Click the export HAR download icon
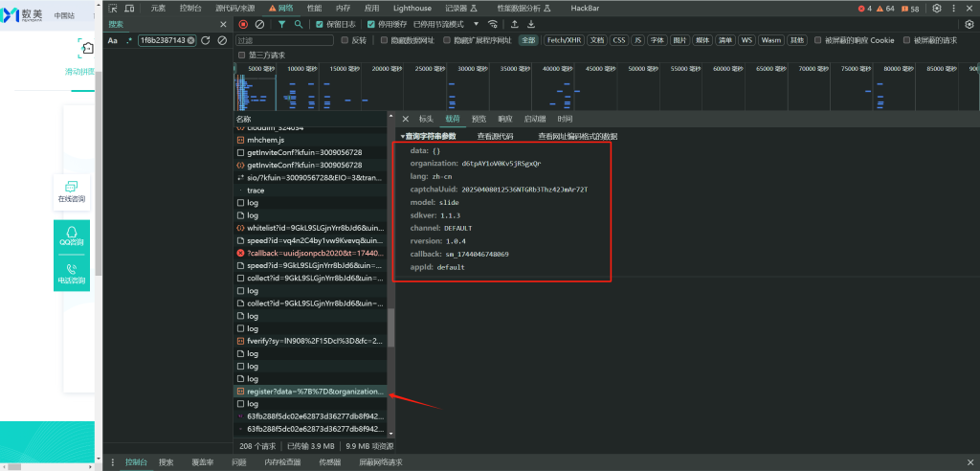This screenshot has width=980, height=471. 531,24
